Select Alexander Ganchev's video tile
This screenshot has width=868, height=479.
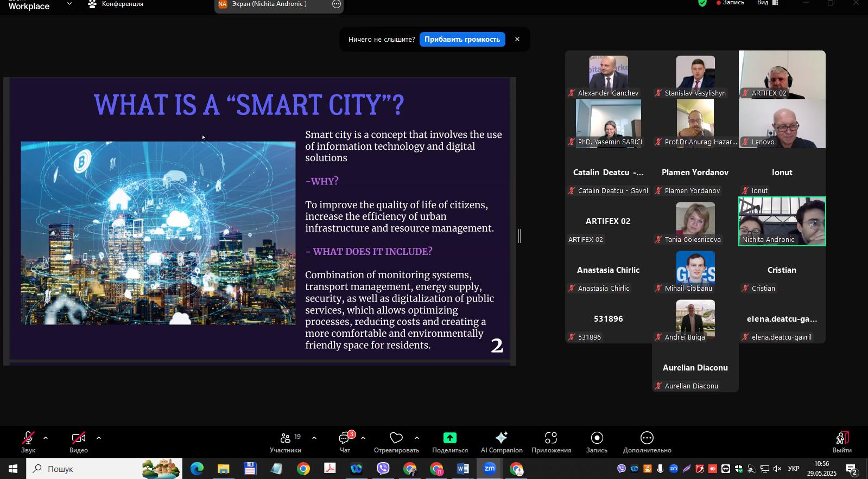coord(609,75)
